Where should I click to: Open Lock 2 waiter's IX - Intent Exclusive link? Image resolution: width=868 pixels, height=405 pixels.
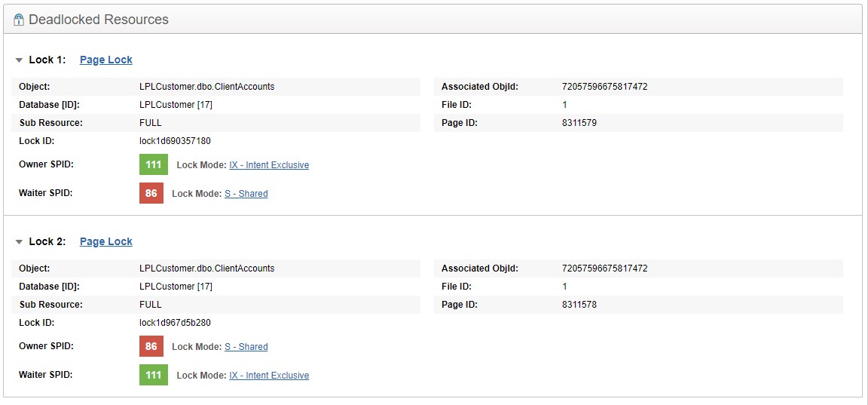pos(269,376)
